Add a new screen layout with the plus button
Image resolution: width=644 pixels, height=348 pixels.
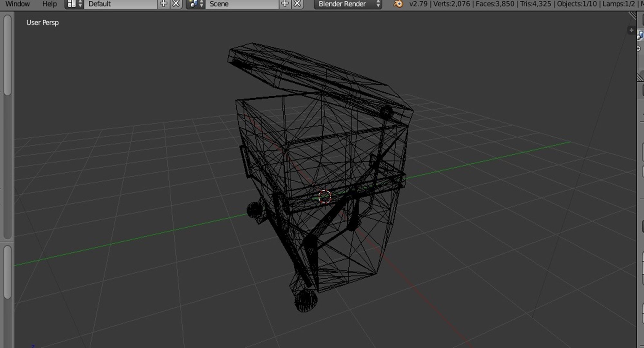(x=164, y=4)
